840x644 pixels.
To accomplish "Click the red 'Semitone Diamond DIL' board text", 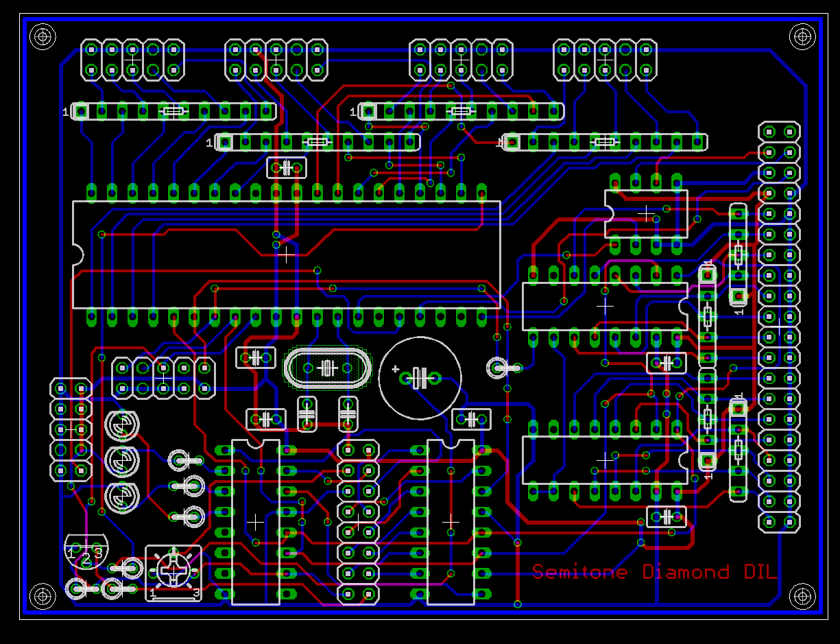I will pos(655,572).
